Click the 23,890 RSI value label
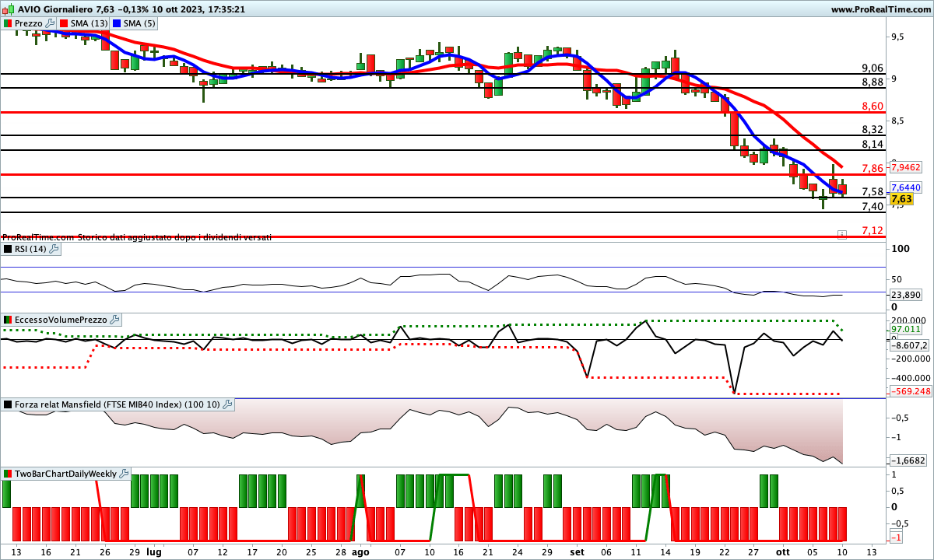This screenshot has width=934, height=560. point(905,295)
